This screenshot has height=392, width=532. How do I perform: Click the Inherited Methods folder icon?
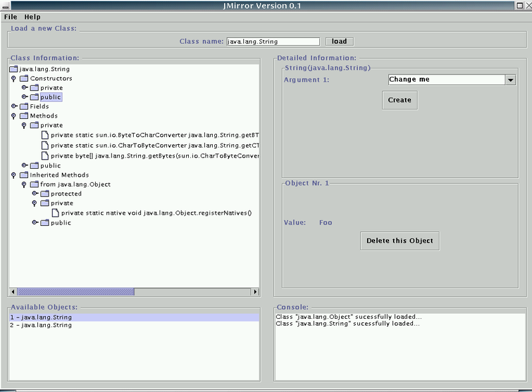tap(24, 175)
